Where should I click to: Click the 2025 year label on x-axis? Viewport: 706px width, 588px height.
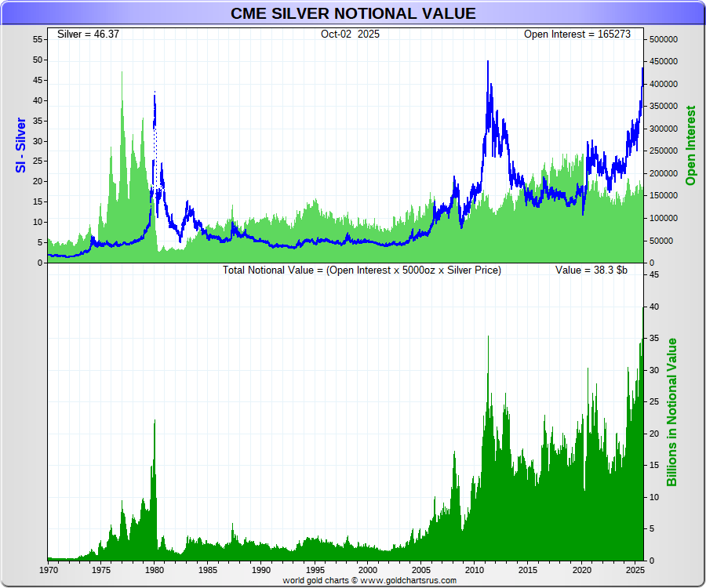tap(635, 570)
